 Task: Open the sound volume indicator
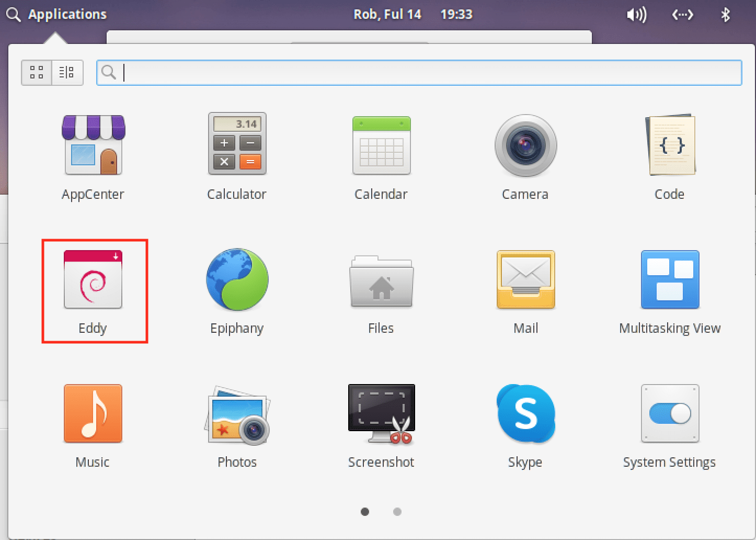pos(636,15)
